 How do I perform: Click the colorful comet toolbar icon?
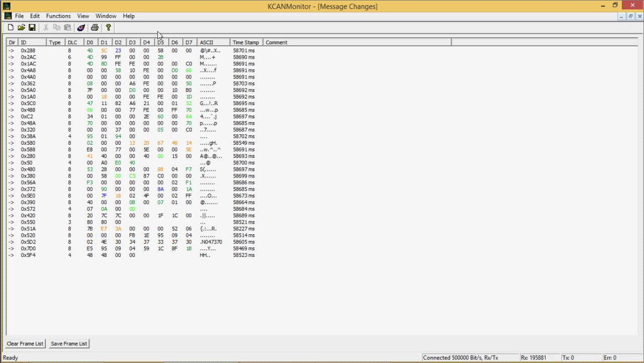point(81,28)
